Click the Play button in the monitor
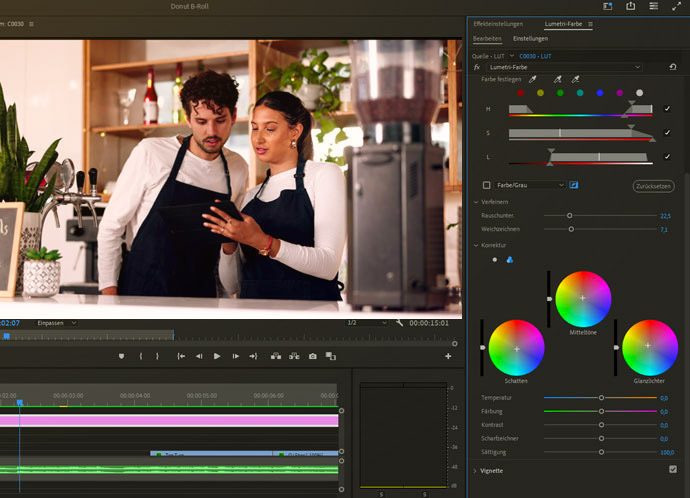Screen dimensions: 690x498 [x=217, y=356]
